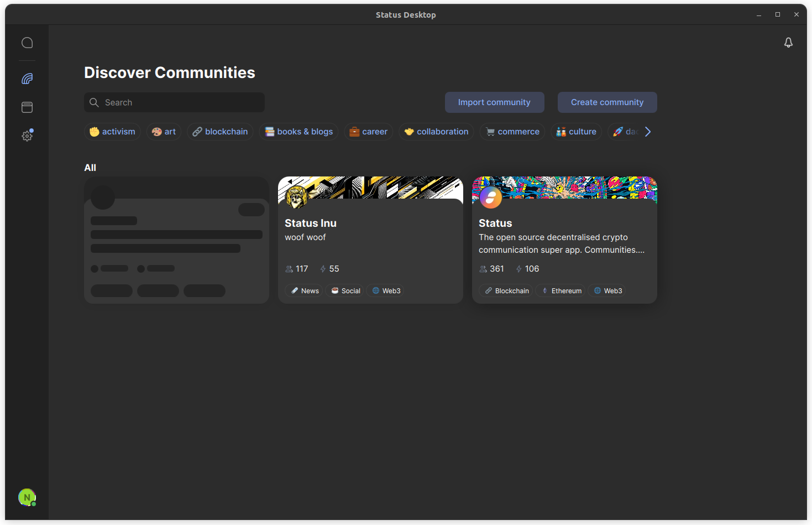812x525 pixels.
Task: Filter by the books & blogs tag
Action: [298, 132]
